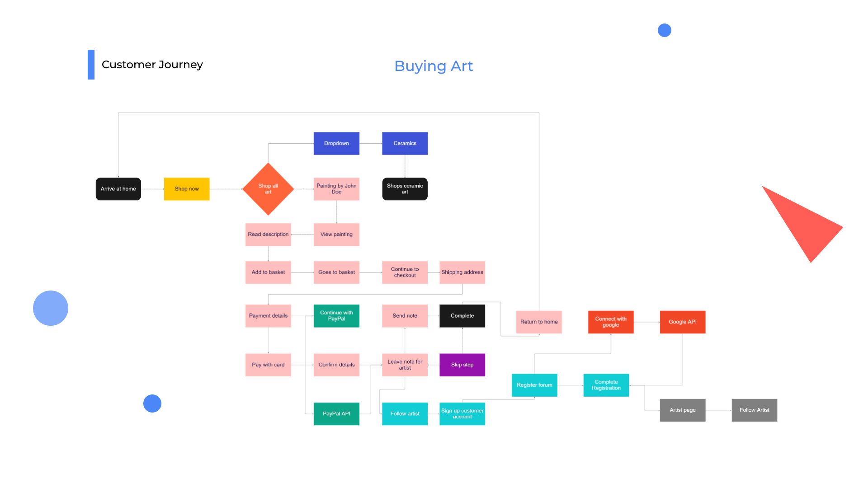The height and width of the screenshot is (488, 868).
Task: Click the orange 'Shop all art' diamond
Action: (x=268, y=189)
